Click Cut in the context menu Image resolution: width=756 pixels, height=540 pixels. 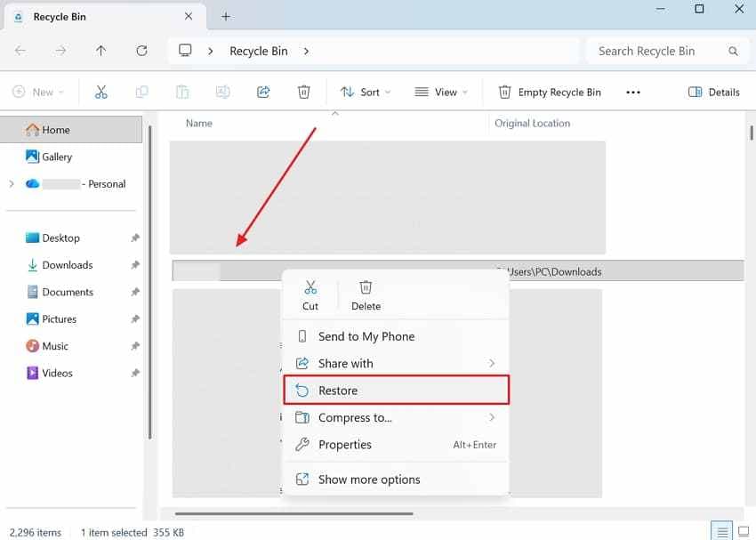310,295
